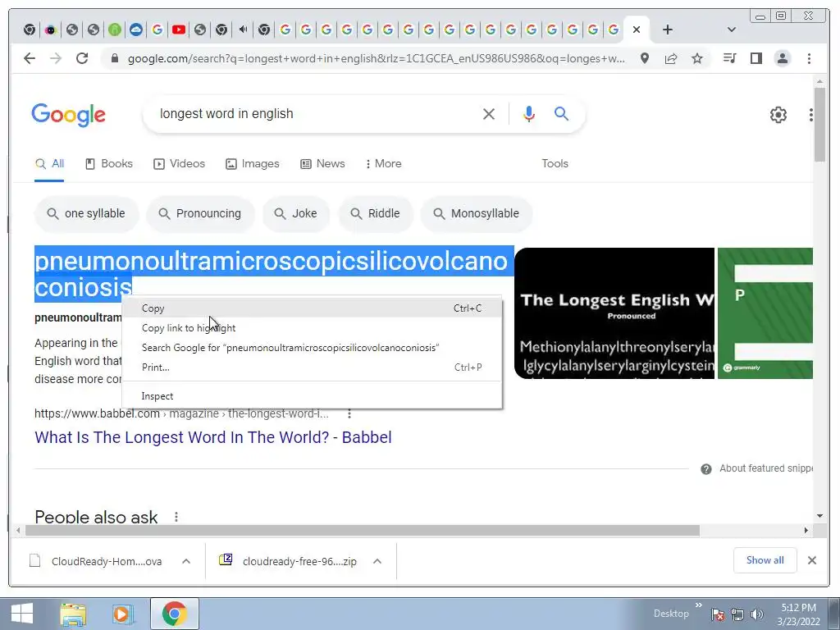Submit search with the magnifier icon
840x630 pixels.
(x=561, y=113)
